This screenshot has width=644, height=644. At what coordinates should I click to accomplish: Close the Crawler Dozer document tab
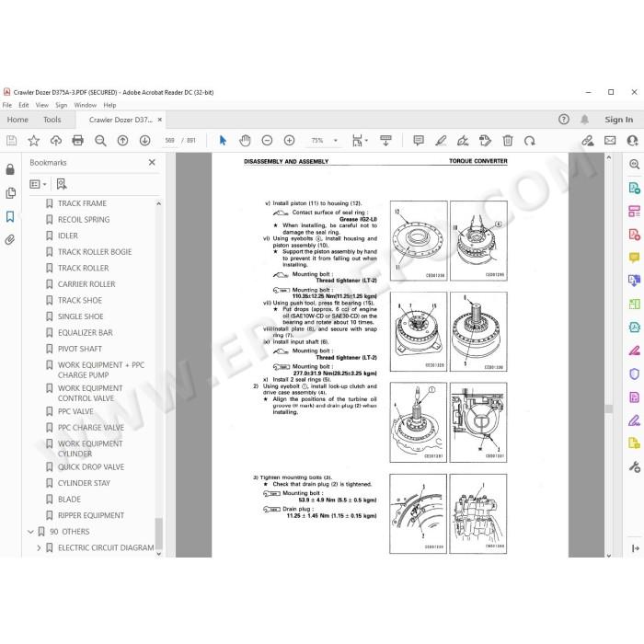(x=160, y=120)
